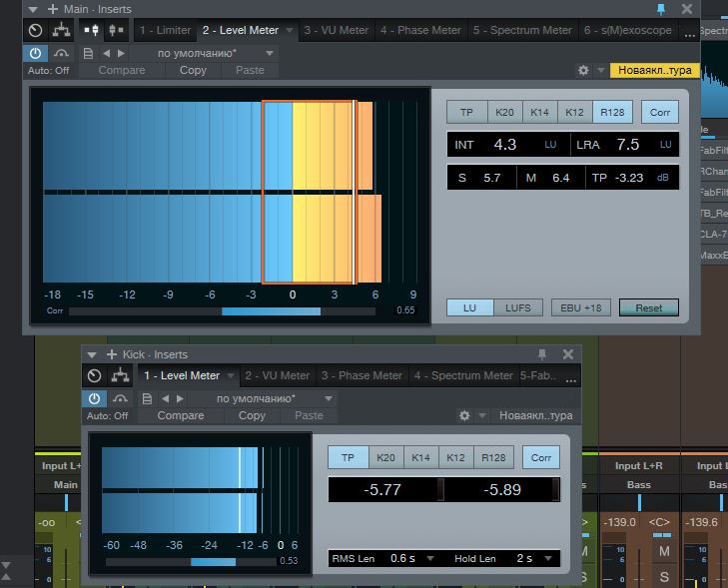Select K12 mode in Main Level Meter
Image resolution: width=728 pixels, height=588 pixels.
tap(574, 112)
